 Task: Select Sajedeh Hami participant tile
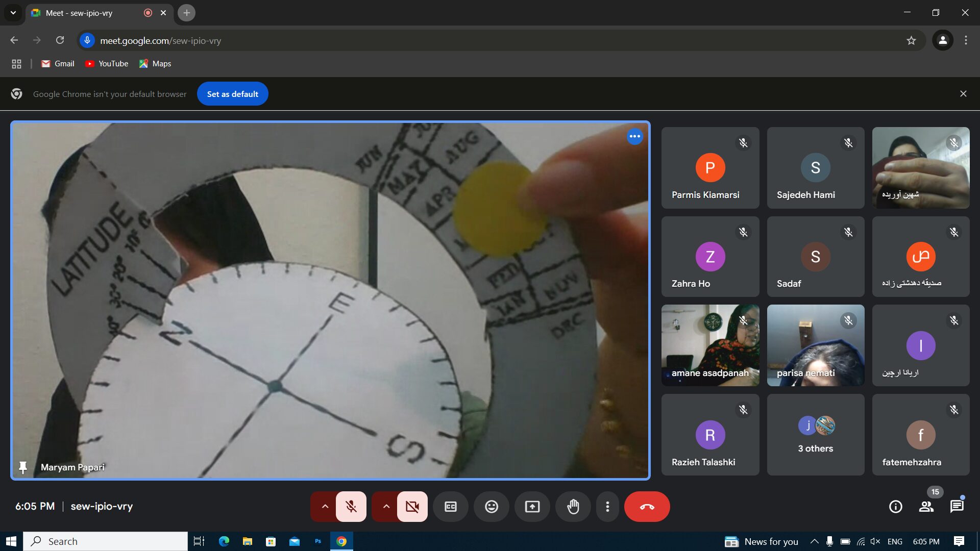[x=816, y=168]
